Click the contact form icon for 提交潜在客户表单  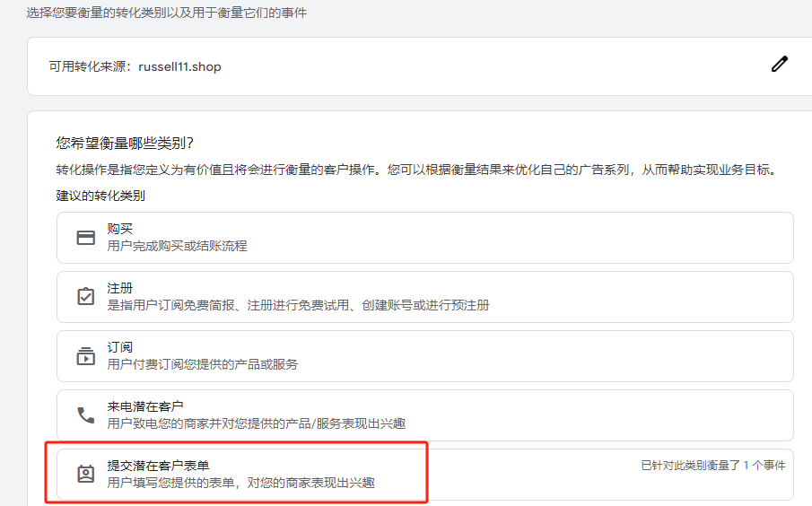click(x=86, y=475)
